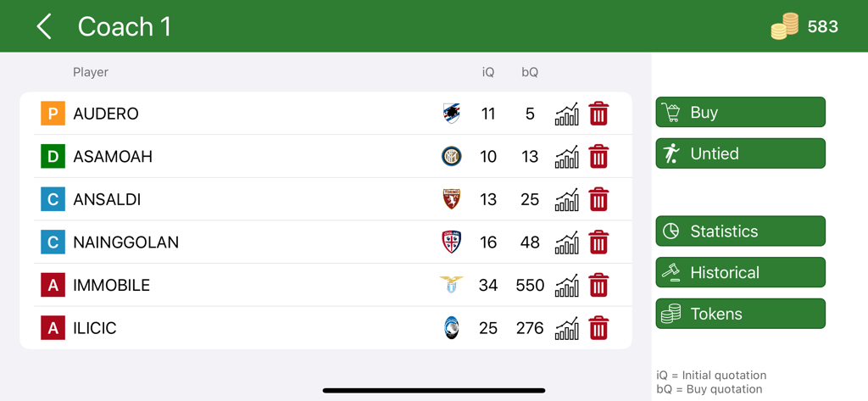Tap the NAINGGOLAN player name

[x=125, y=242]
